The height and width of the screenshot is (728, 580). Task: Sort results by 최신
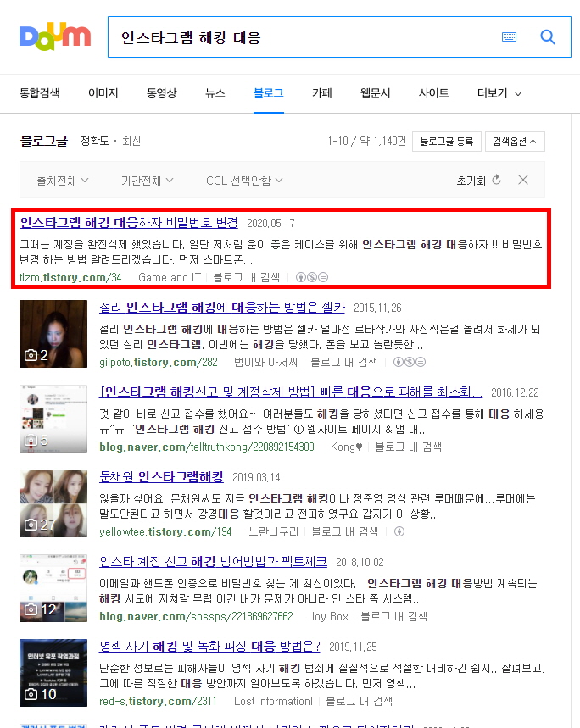pos(131,142)
